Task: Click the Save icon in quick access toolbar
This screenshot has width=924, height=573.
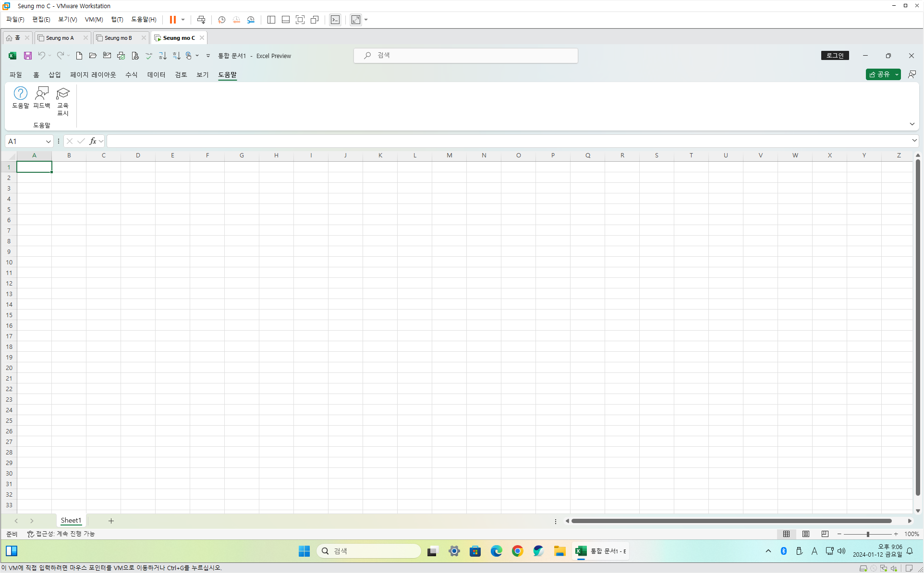Action: tap(28, 56)
